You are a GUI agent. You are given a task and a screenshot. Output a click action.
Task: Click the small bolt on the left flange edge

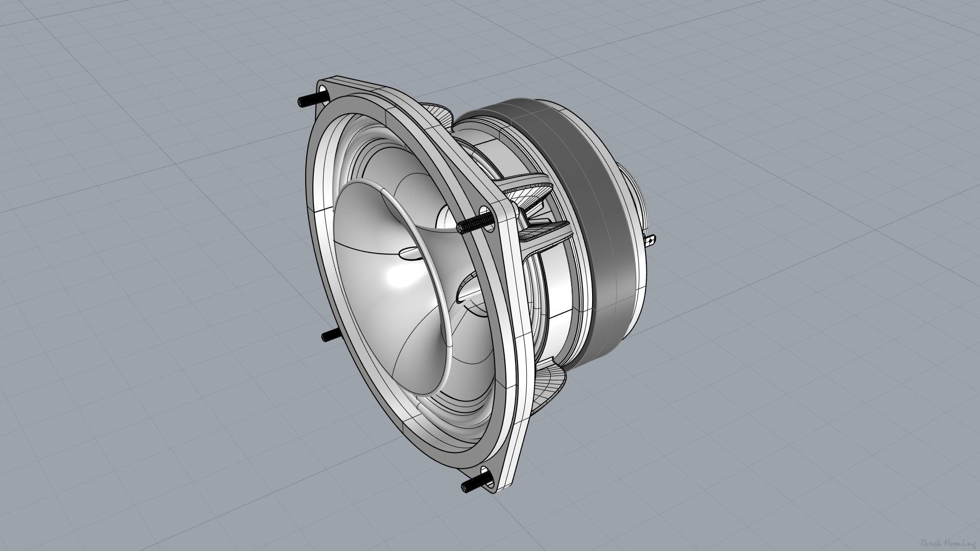coord(330,336)
